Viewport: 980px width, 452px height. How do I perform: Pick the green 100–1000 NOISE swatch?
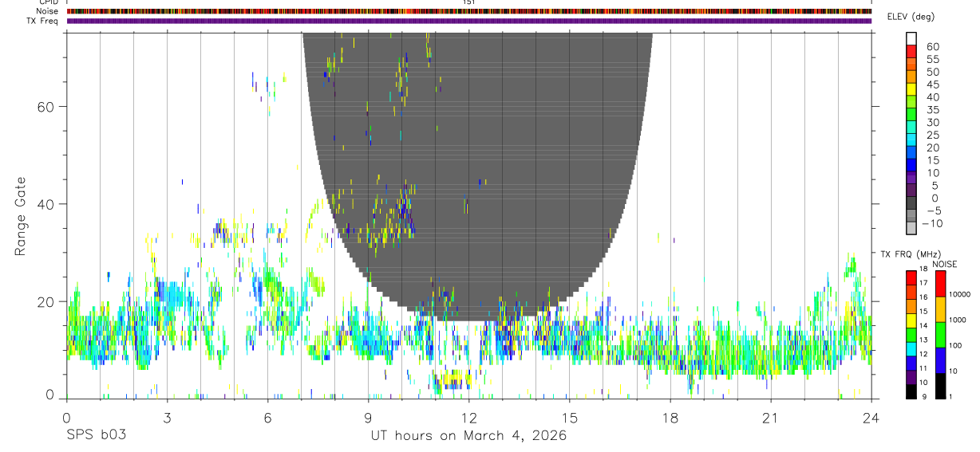pyautogui.click(x=941, y=334)
